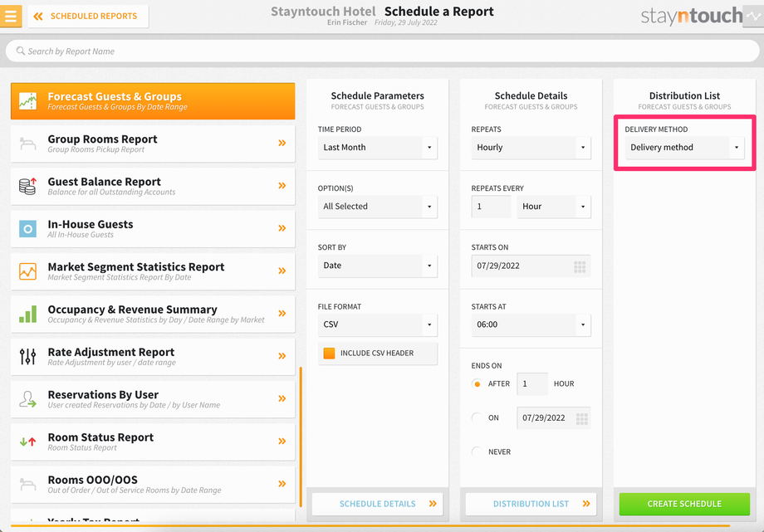Click the Repeats Every number field

pos(491,207)
